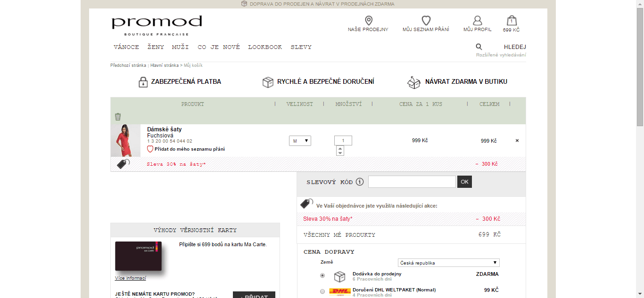Click the free return box icon
The height and width of the screenshot is (298, 644).
click(414, 82)
